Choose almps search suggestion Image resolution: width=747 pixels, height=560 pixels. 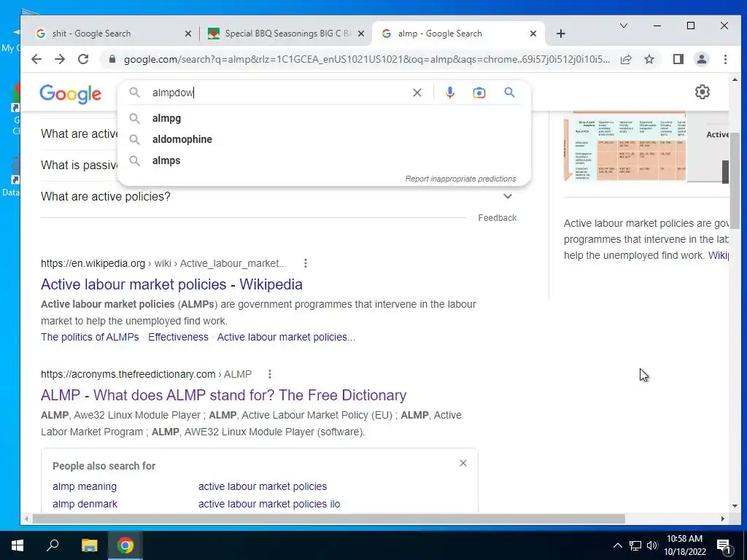click(x=324, y=160)
